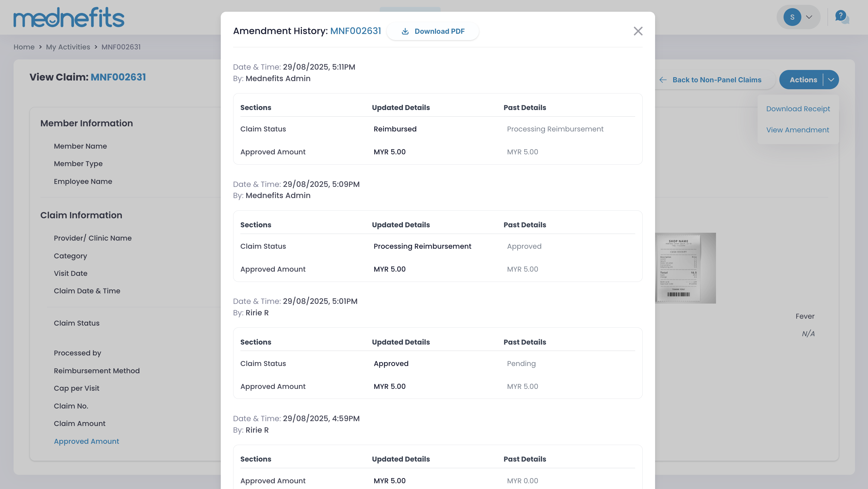Click the Approved Amount label link
This screenshot has height=489, width=868.
86,441
